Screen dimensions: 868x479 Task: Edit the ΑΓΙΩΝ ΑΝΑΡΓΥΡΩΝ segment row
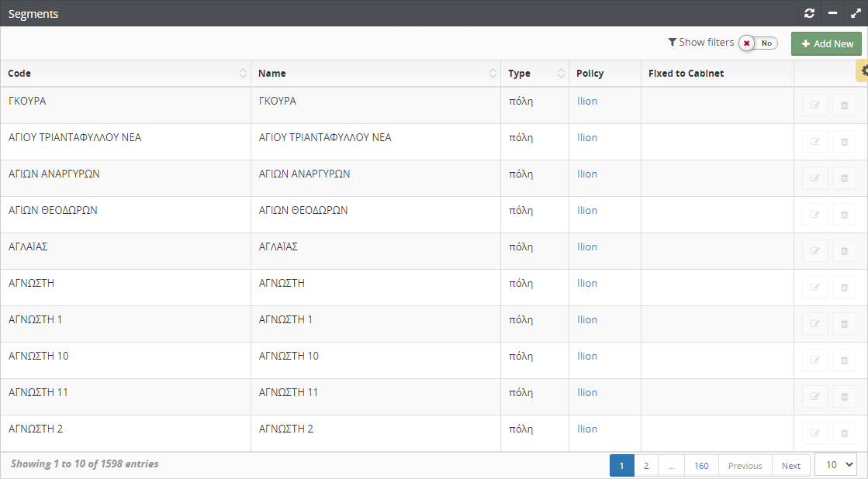[x=814, y=178]
